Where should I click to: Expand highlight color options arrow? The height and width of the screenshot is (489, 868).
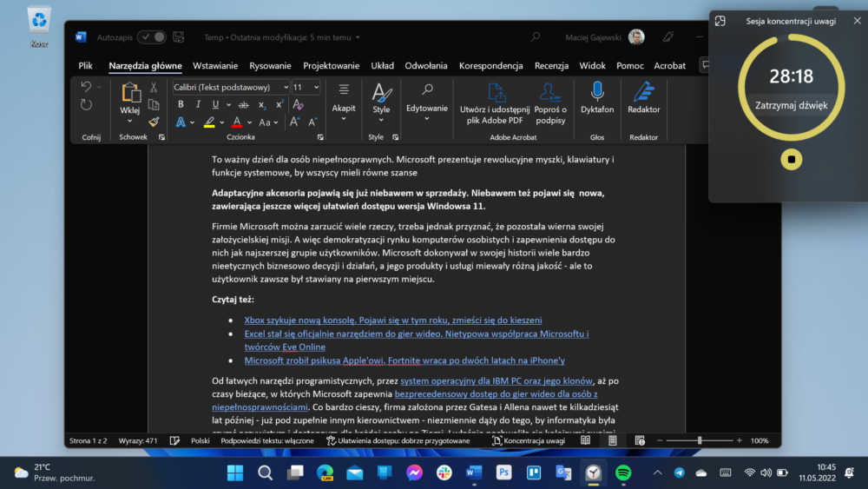click(221, 122)
